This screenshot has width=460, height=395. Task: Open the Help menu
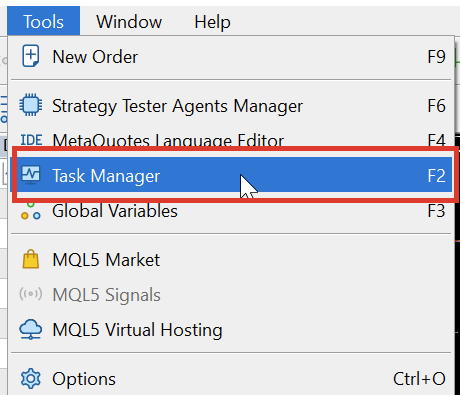pos(212,22)
